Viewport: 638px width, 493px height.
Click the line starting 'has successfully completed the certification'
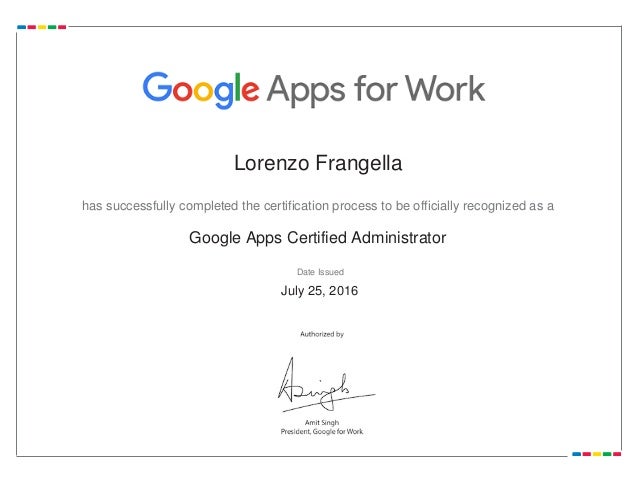(x=318, y=206)
